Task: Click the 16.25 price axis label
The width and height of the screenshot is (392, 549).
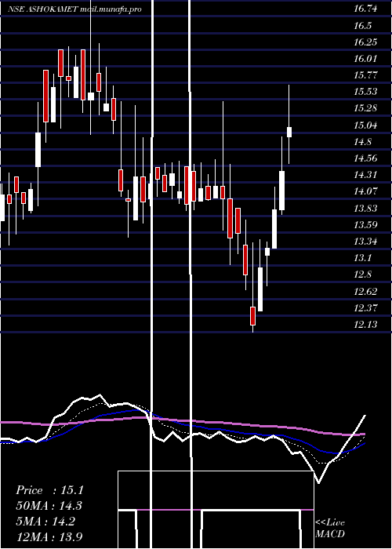Action: (x=366, y=42)
